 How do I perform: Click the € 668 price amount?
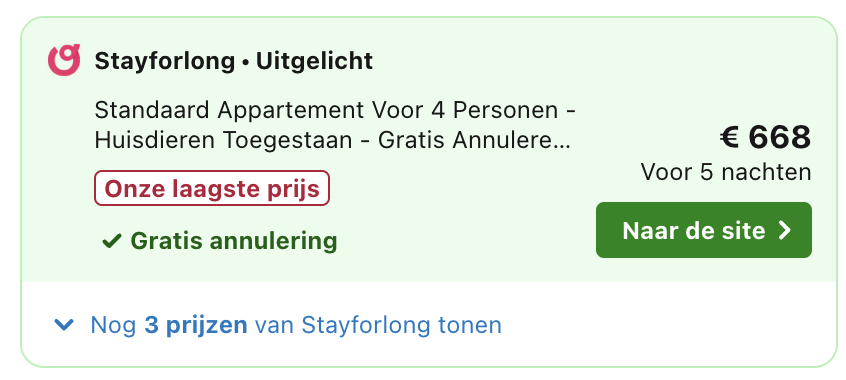coord(765,137)
